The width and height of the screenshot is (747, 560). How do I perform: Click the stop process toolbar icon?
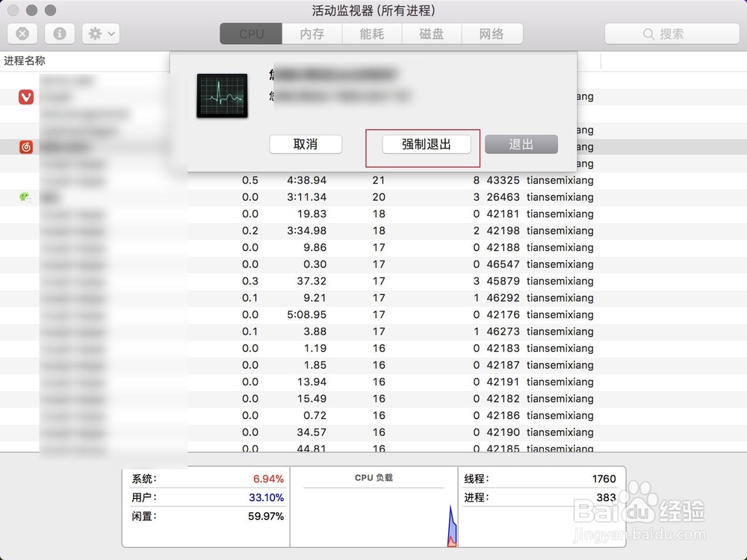pyautogui.click(x=22, y=34)
